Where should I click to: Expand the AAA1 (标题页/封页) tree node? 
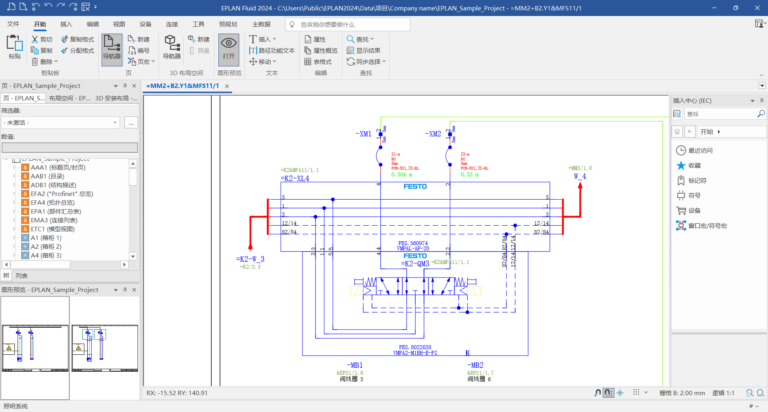click(x=15, y=168)
